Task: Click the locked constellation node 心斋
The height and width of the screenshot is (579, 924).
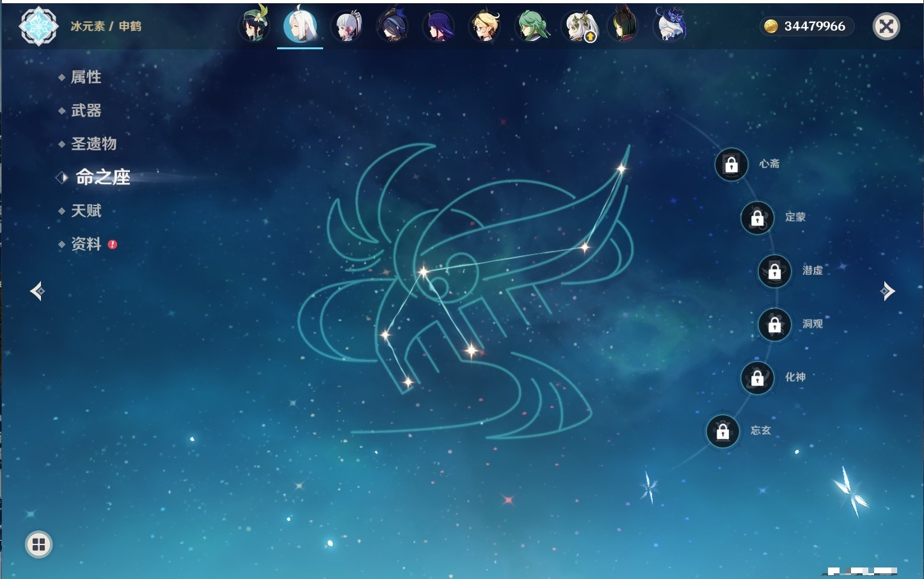Action: [731, 165]
